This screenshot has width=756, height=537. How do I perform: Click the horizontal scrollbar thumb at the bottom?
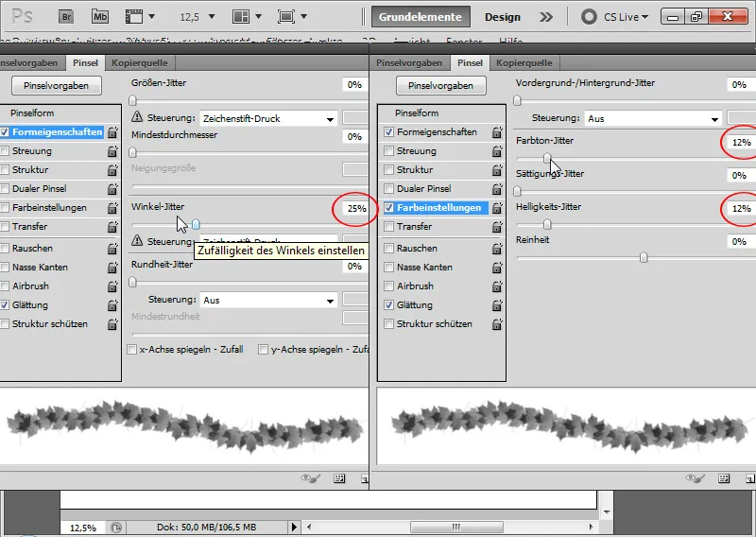[456, 527]
